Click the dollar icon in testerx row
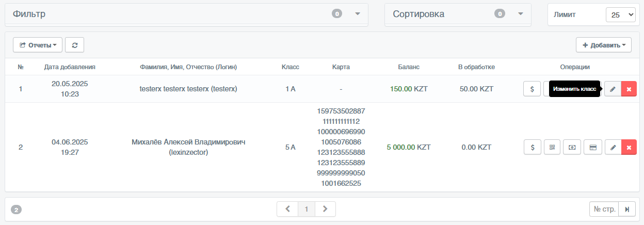644x225 pixels. tap(532, 89)
